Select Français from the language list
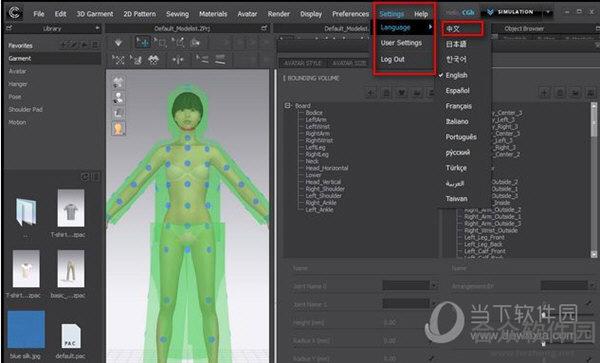This screenshot has height=363, width=600. click(458, 106)
